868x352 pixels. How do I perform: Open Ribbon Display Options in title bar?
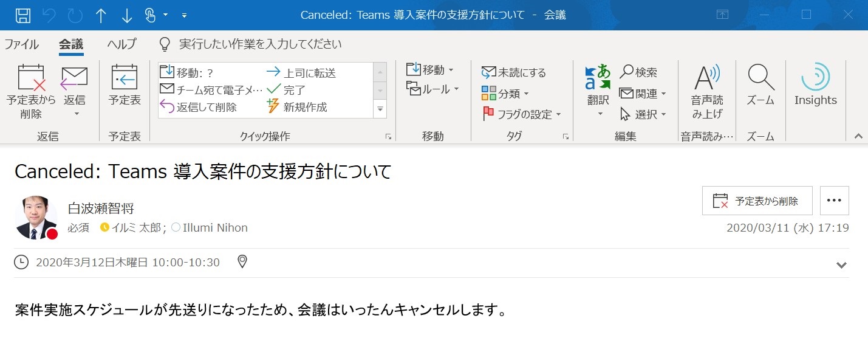(x=722, y=15)
